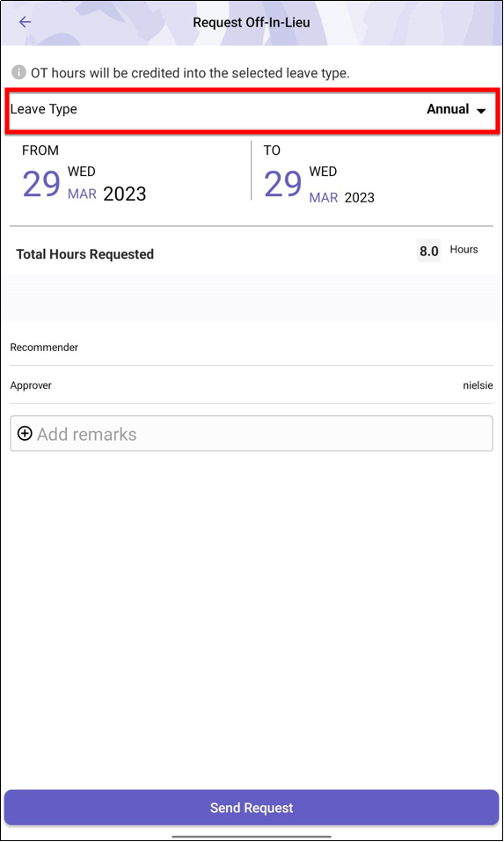Tap the Recommender row
Screen dimensions: 504x842
pos(252,348)
